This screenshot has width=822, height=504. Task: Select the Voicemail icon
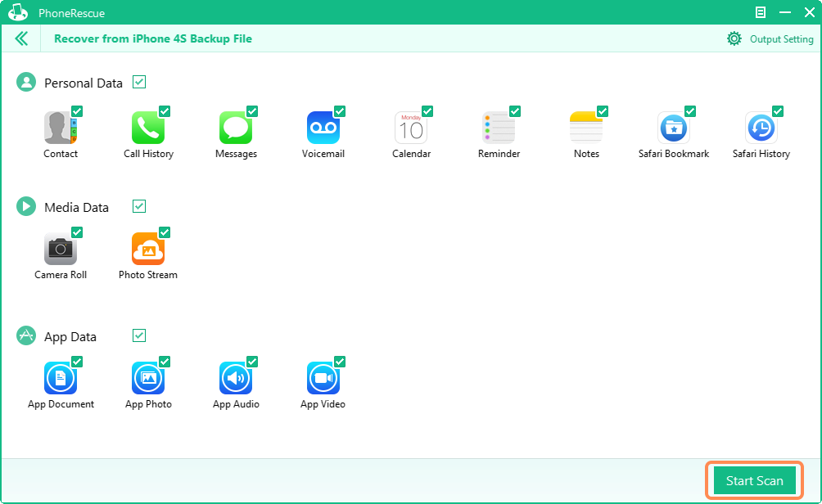point(323,128)
